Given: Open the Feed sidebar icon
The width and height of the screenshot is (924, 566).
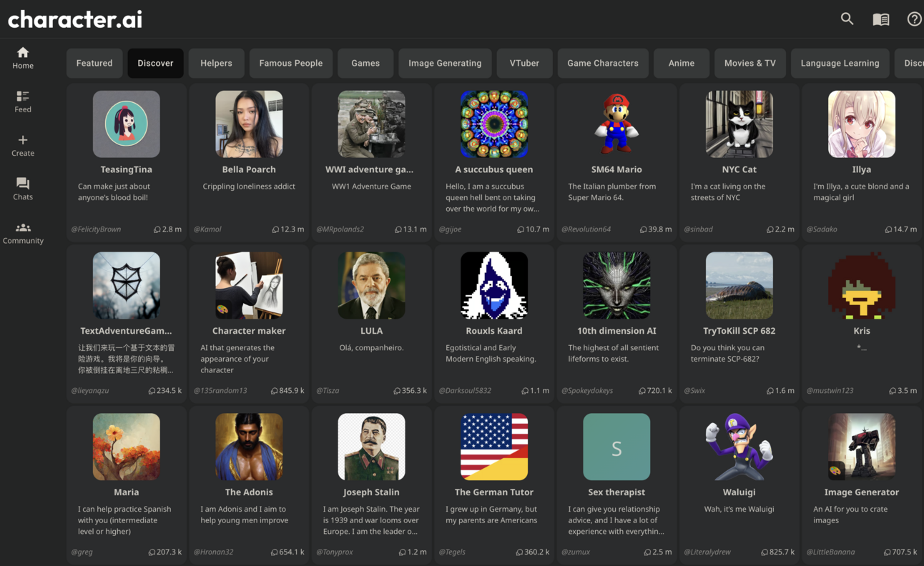Looking at the screenshot, I should click(x=23, y=101).
